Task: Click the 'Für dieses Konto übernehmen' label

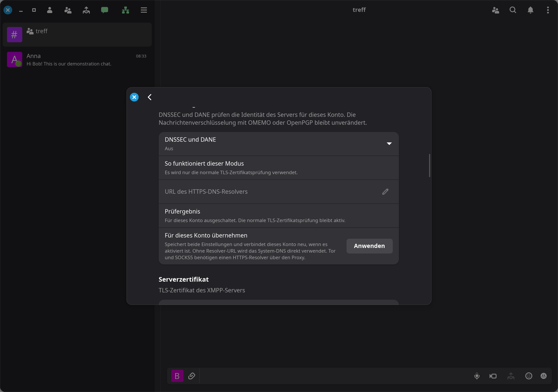Action: (206, 235)
